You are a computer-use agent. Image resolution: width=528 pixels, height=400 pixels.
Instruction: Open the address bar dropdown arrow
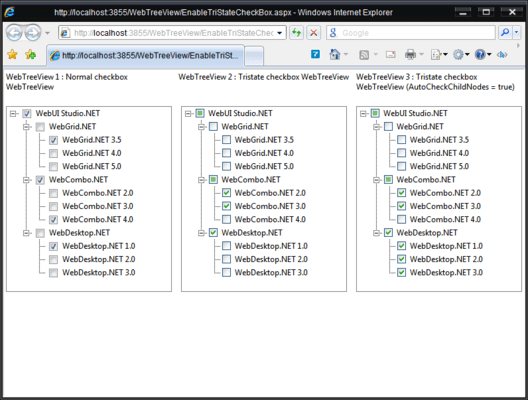(x=279, y=33)
